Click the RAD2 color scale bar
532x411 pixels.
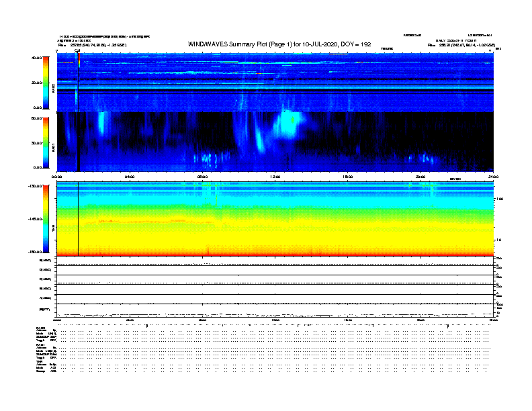click(46, 83)
